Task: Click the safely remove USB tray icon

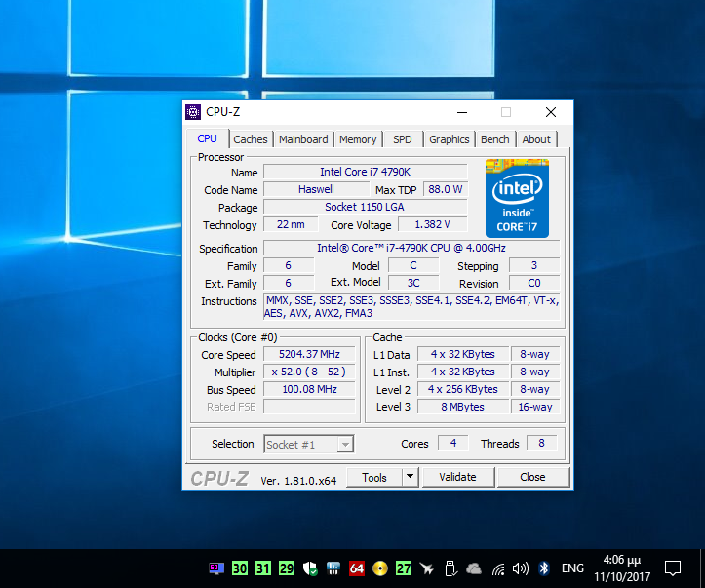Action: (x=450, y=568)
